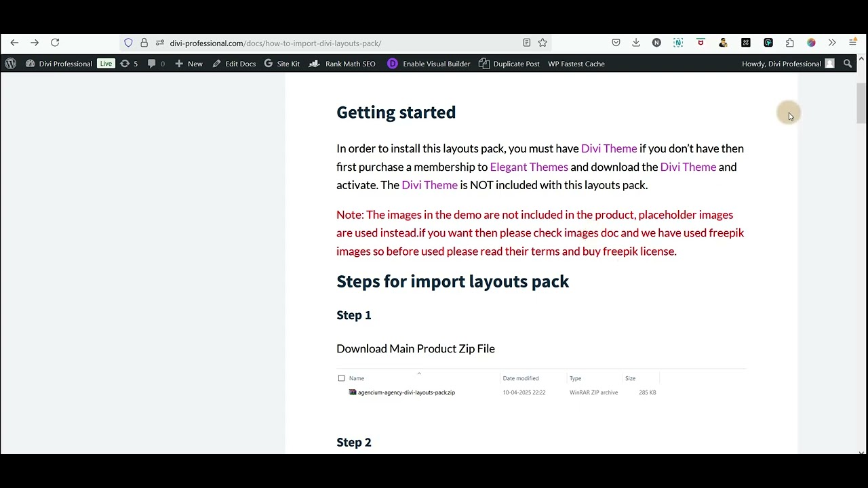Screen dimensions: 868x488
Task: Click the Date modified column header
Action: 521,378
